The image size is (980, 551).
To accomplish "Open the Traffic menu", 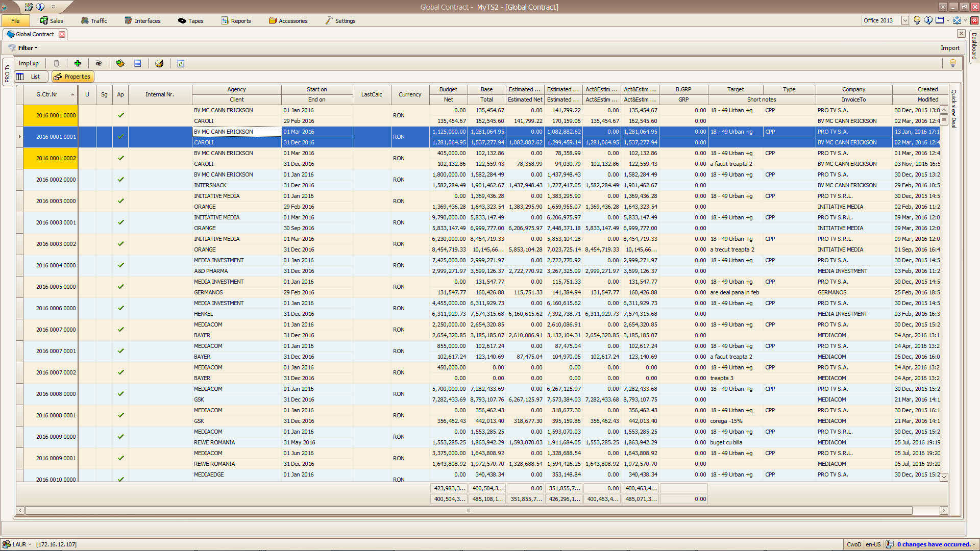I will pos(94,21).
